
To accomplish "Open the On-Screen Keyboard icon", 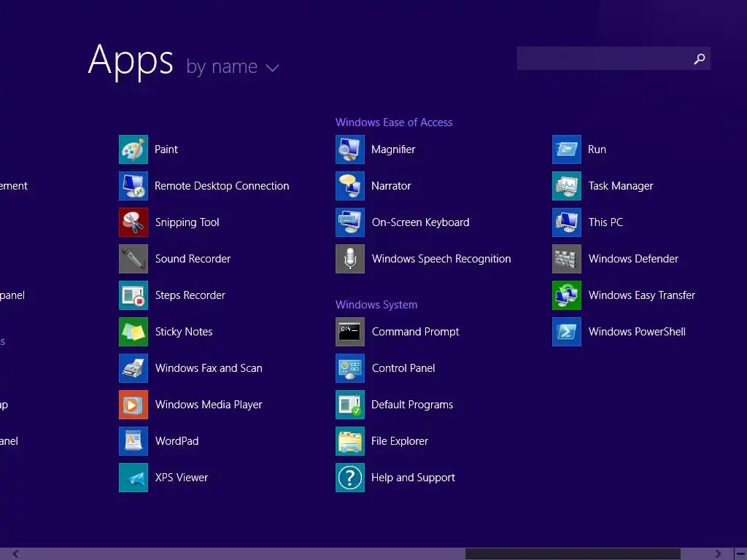I will (x=350, y=222).
